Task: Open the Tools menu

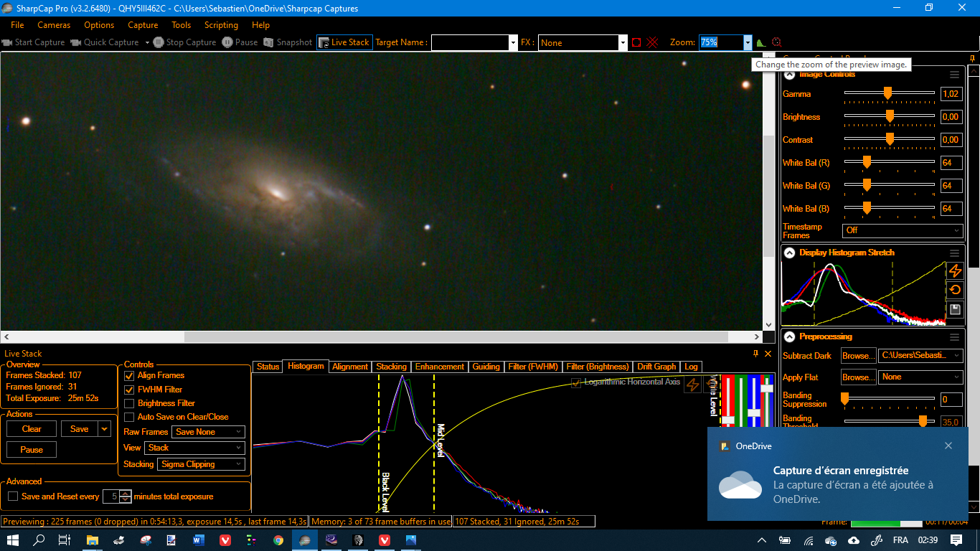Action: click(x=182, y=25)
